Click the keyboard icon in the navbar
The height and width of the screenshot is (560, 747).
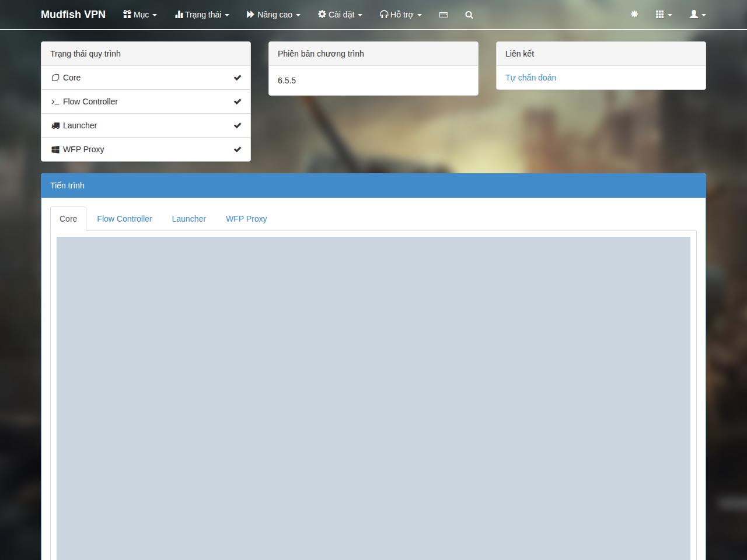(x=444, y=15)
